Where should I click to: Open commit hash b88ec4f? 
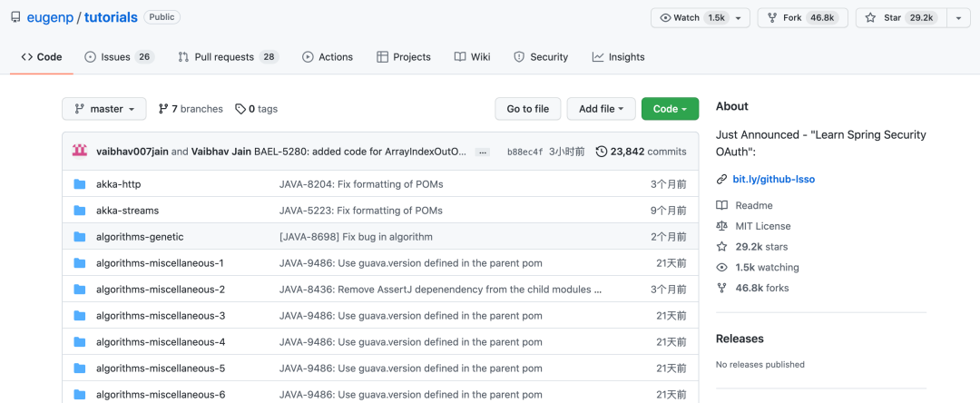pyautogui.click(x=525, y=152)
